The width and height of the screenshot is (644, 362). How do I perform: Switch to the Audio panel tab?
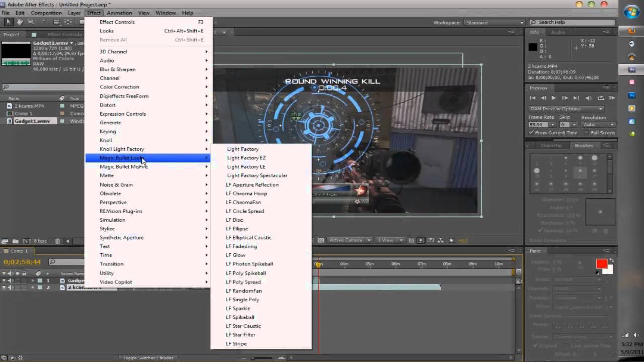[558, 32]
